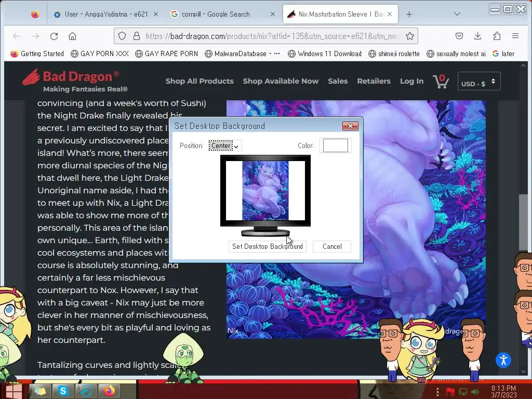Bookmark this page with the star
Viewport: 532px width, 399px height.
click(410, 36)
